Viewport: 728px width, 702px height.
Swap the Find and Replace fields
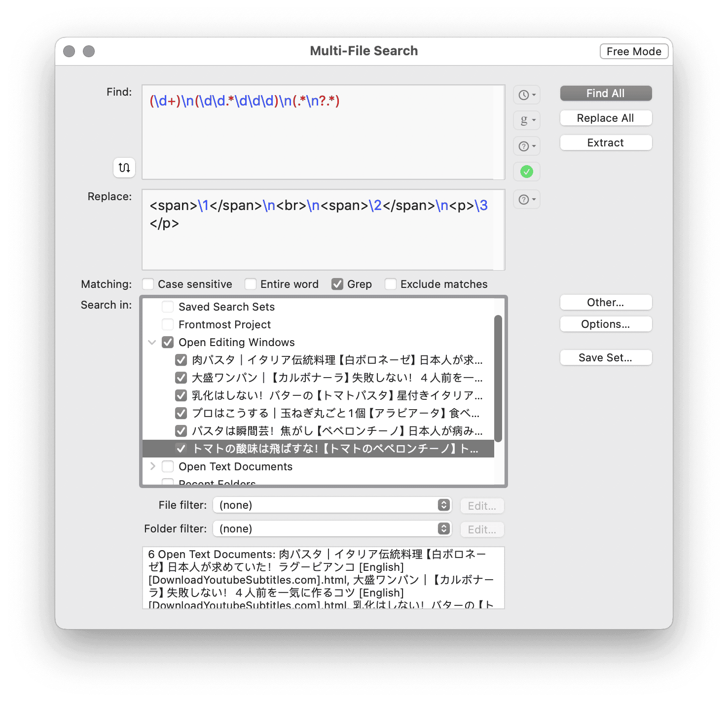click(124, 167)
